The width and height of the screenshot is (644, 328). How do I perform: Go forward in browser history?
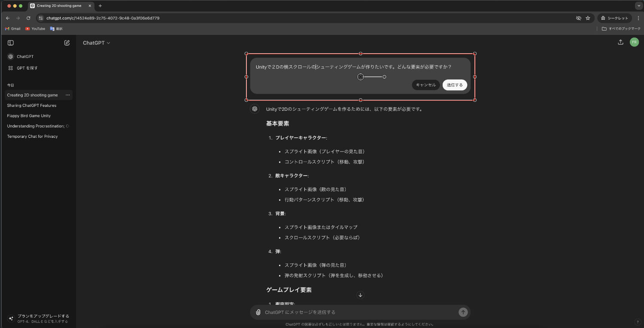[18, 18]
